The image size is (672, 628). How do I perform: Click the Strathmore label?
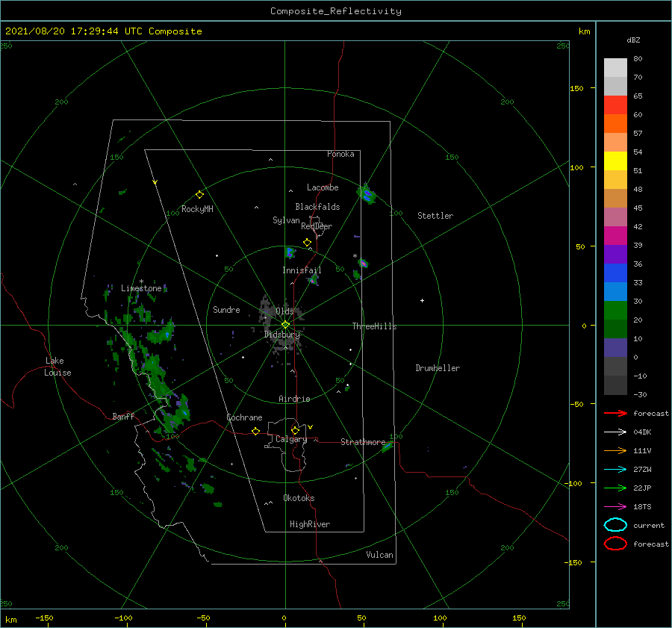coord(363,442)
